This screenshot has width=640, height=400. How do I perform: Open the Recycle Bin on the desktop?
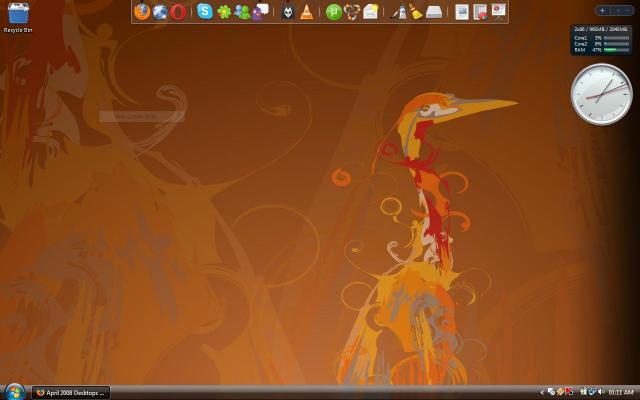pos(18,17)
